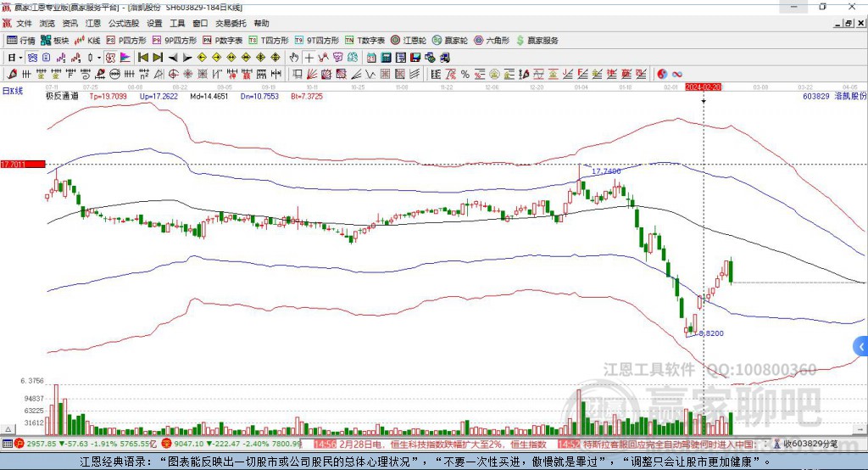This screenshot has width=868, height=470.
Task: Click the first yellow diamond arrow icon
Action: point(202,58)
